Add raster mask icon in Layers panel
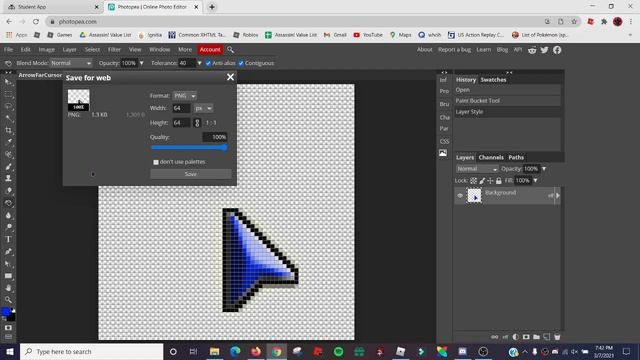The height and width of the screenshot is (360, 640). coord(526,337)
